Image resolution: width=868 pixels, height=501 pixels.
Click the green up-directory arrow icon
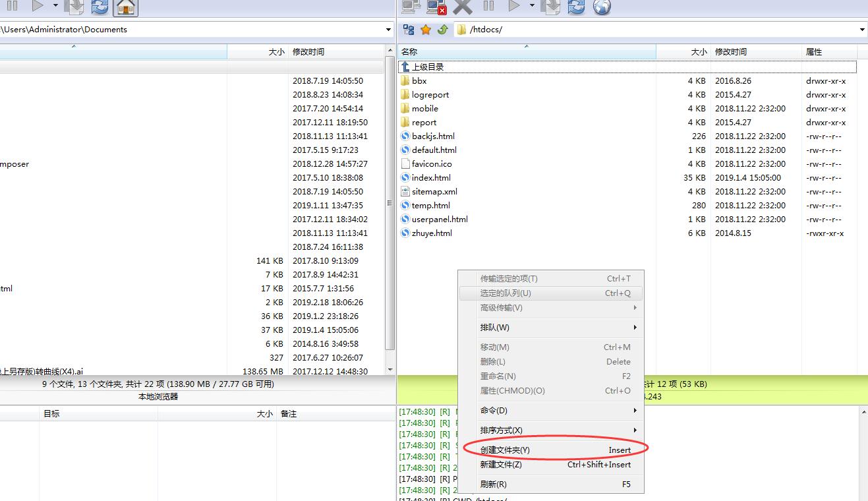[442, 30]
